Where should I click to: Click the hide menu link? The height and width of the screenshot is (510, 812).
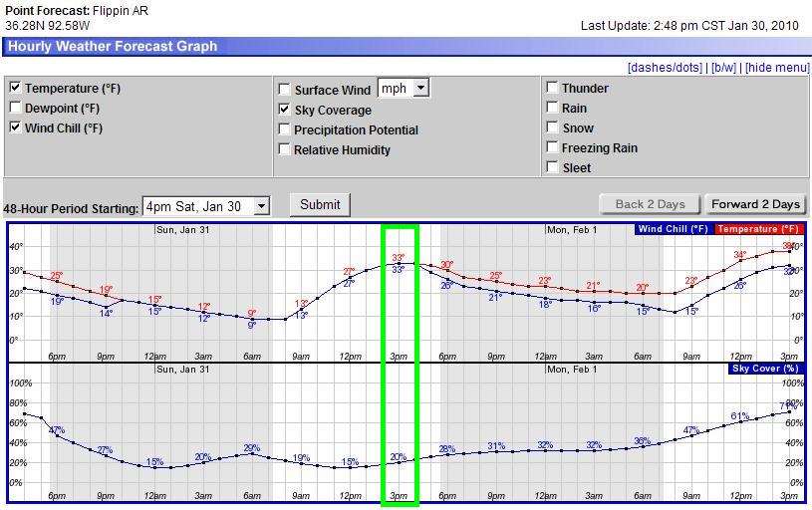776,68
